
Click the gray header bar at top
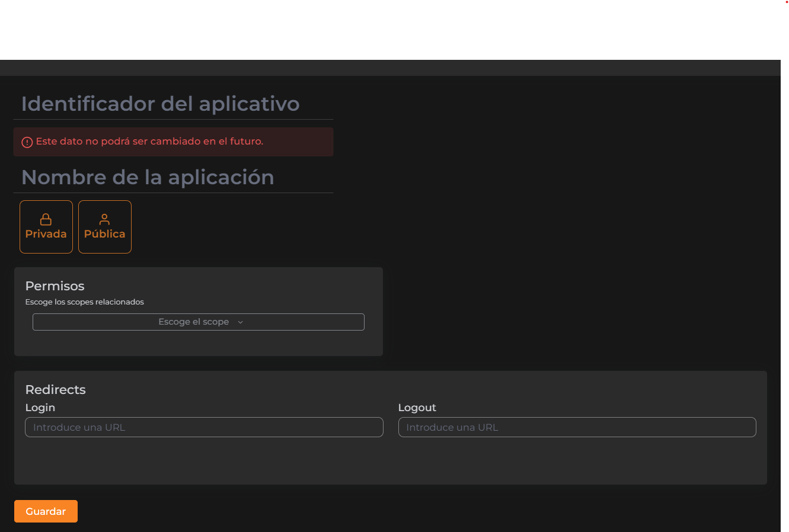coord(390,68)
